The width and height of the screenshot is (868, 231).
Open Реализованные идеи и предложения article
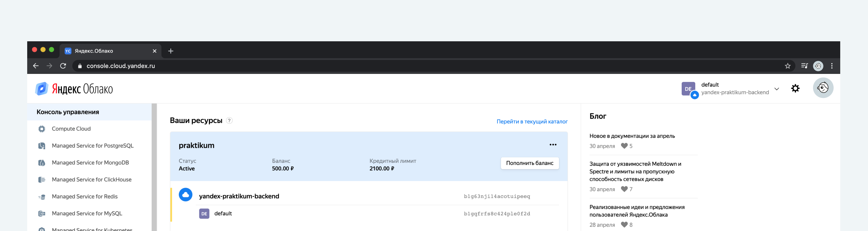point(637,211)
